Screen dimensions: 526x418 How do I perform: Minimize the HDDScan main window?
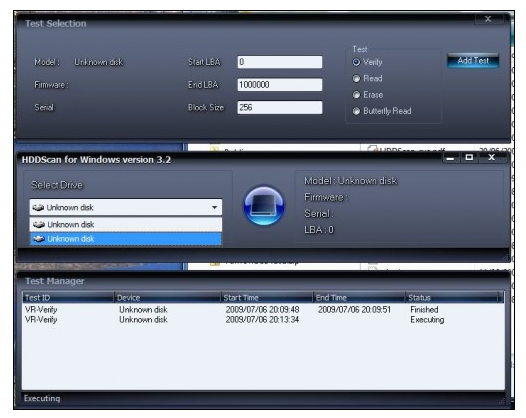451,158
